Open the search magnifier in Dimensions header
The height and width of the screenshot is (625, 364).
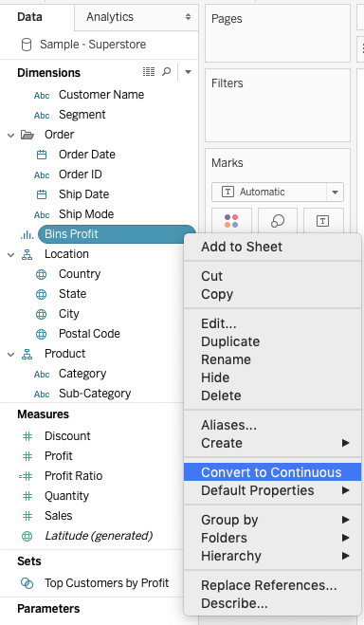point(167,72)
